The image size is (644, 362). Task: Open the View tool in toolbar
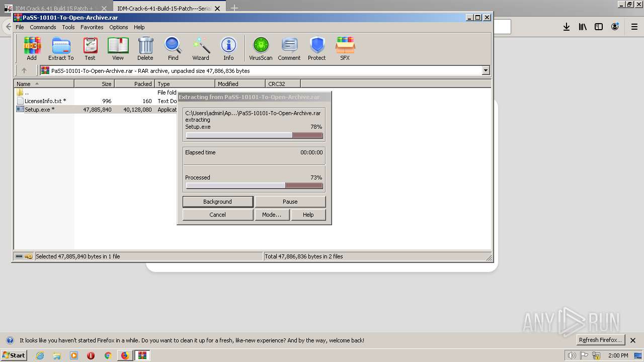point(118,49)
